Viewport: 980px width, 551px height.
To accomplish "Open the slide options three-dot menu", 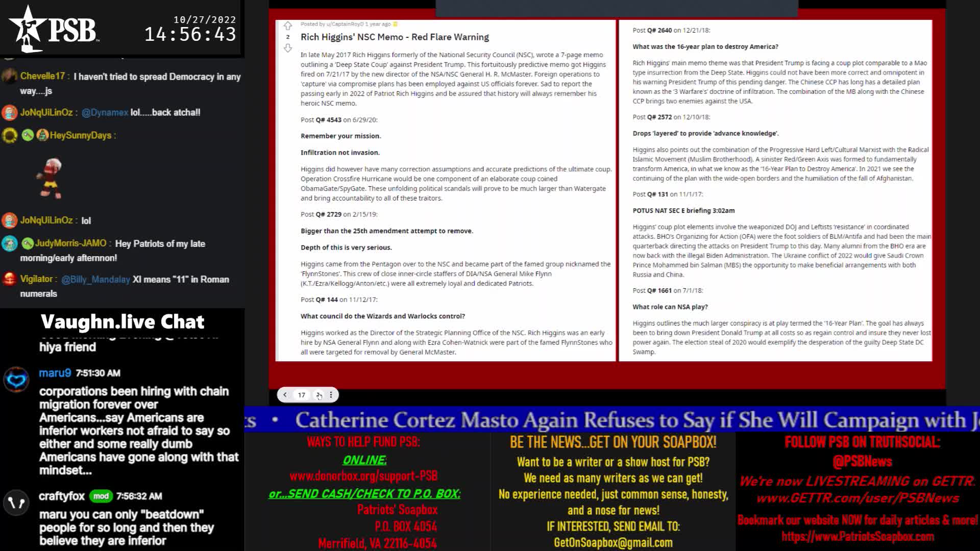I will (x=331, y=395).
